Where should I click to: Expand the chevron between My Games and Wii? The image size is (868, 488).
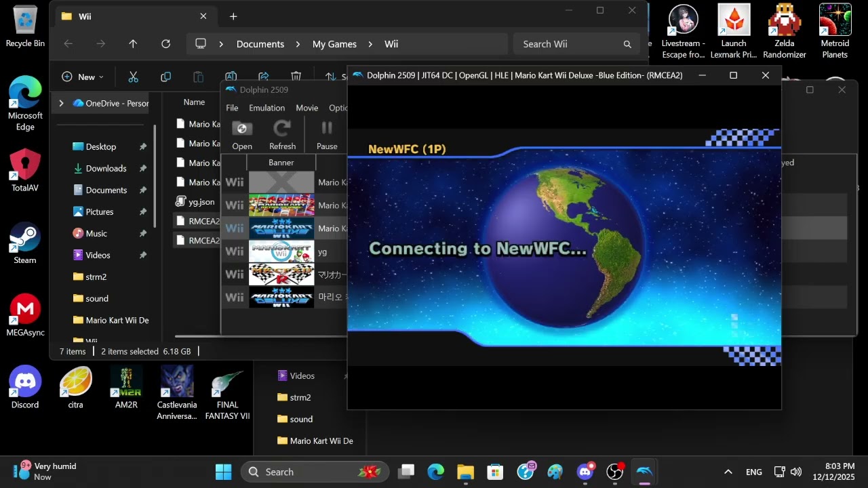coord(370,44)
